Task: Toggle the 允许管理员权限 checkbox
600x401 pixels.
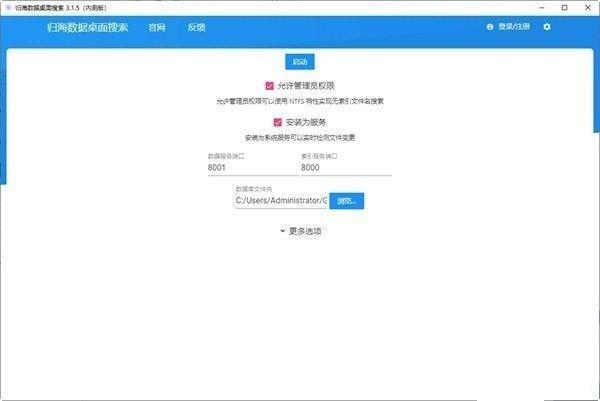Action: [x=270, y=86]
